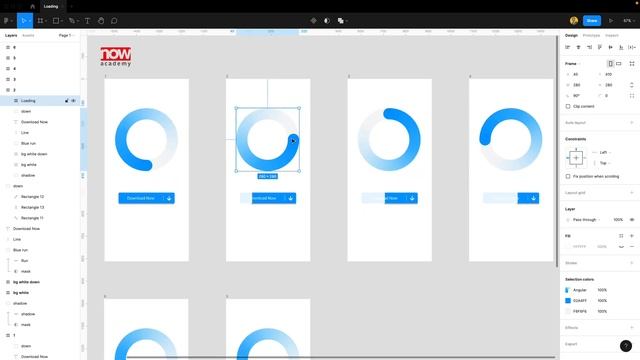Click Align bottom icon
This screenshot has height=360, width=640.
(621, 47)
